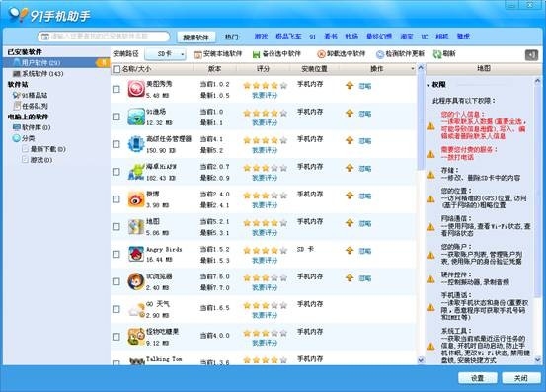Image resolution: width=546 pixels, height=392 pixels.
Task: Click the 91手机助手 logo icon
Action: pos(18,14)
